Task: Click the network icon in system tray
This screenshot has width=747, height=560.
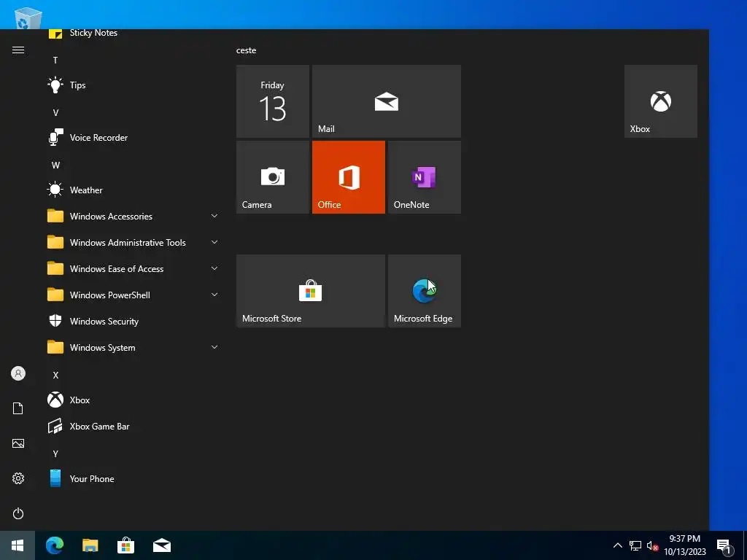Action: point(635,545)
